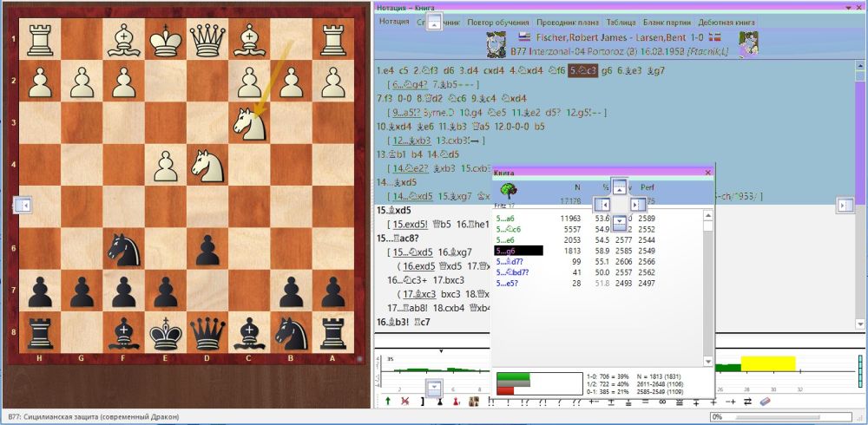Image resolution: width=868 pixels, height=425 pixels.
Task: Click the black triangle marker above evaluation graph
Action: (x=441, y=351)
